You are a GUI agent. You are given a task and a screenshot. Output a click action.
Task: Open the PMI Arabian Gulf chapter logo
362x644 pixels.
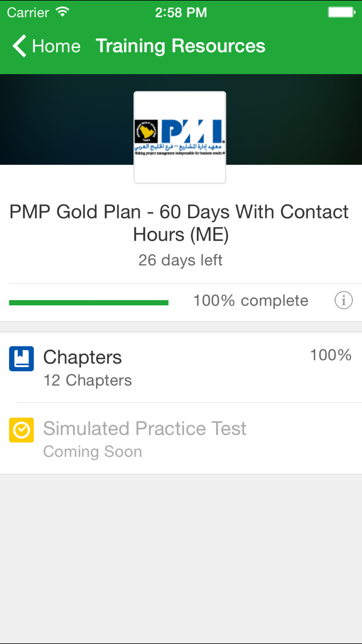click(x=180, y=137)
